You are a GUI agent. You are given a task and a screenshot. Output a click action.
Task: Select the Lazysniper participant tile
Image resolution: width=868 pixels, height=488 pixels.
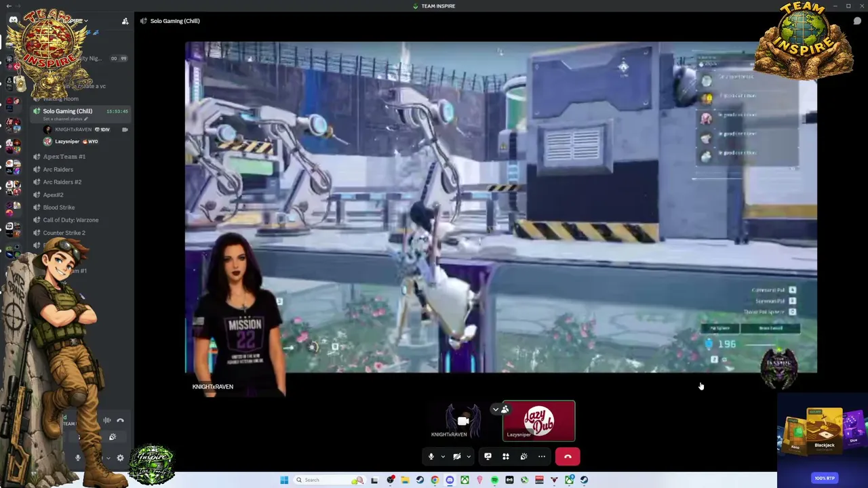[x=538, y=421]
